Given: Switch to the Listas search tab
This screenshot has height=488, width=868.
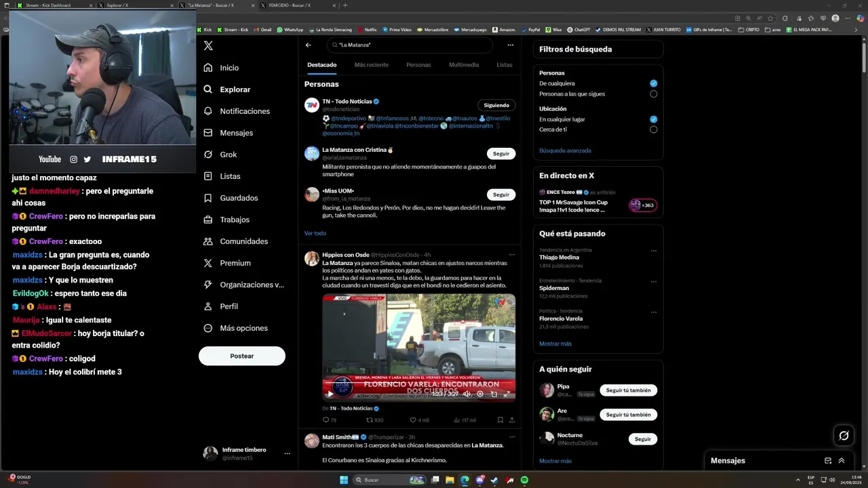Looking at the screenshot, I should coord(505,65).
